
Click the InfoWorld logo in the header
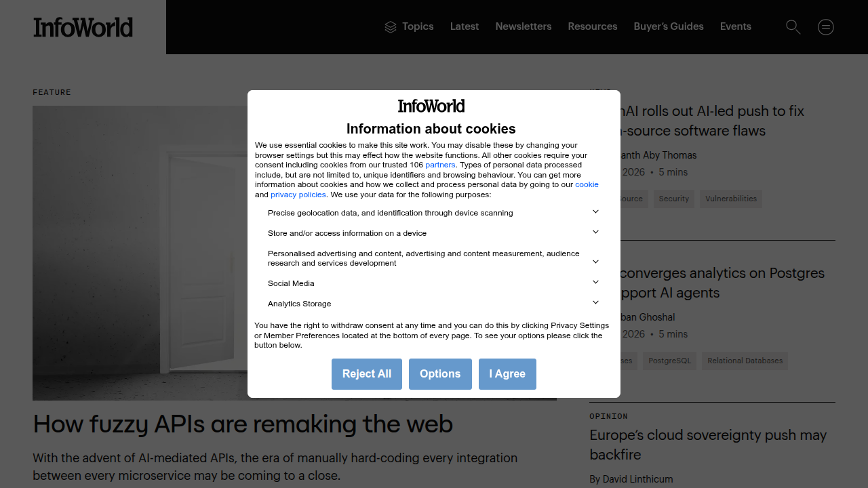click(x=83, y=27)
